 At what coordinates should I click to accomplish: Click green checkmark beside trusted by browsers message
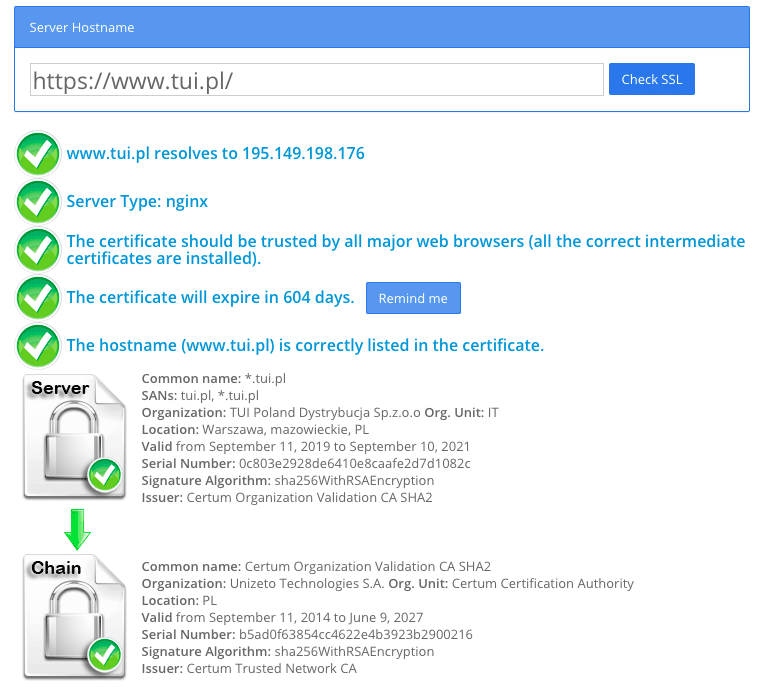[38, 250]
